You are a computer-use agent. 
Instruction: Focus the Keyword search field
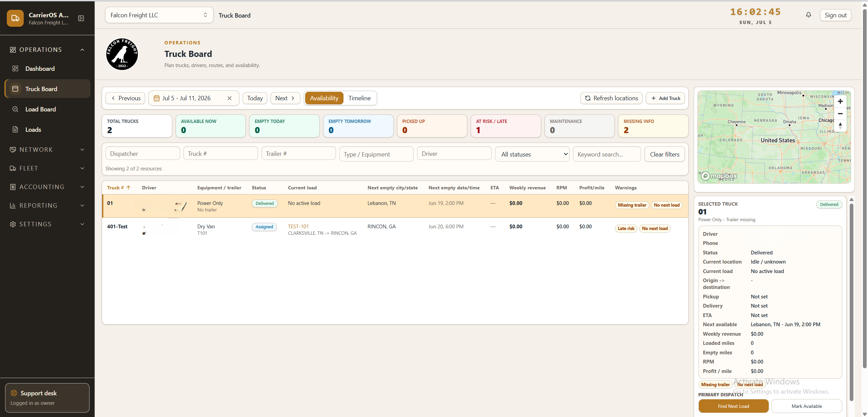point(607,154)
